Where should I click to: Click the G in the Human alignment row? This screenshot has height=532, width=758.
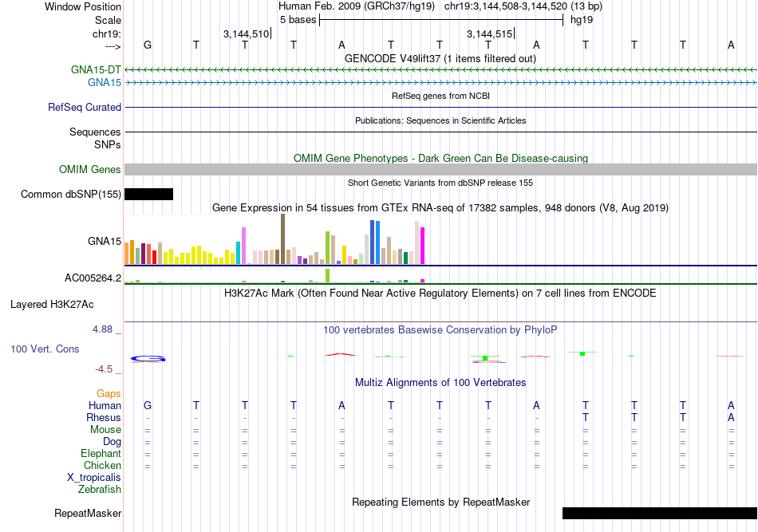click(148, 405)
